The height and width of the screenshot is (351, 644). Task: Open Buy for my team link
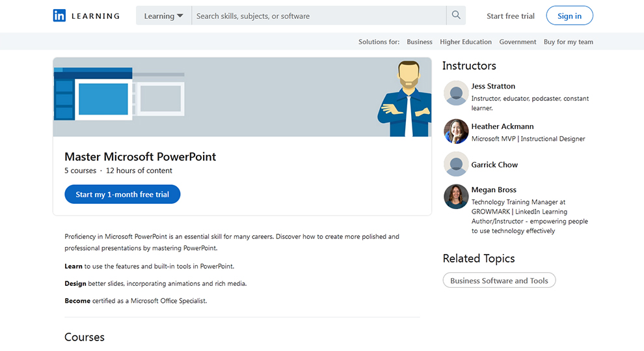click(x=569, y=42)
